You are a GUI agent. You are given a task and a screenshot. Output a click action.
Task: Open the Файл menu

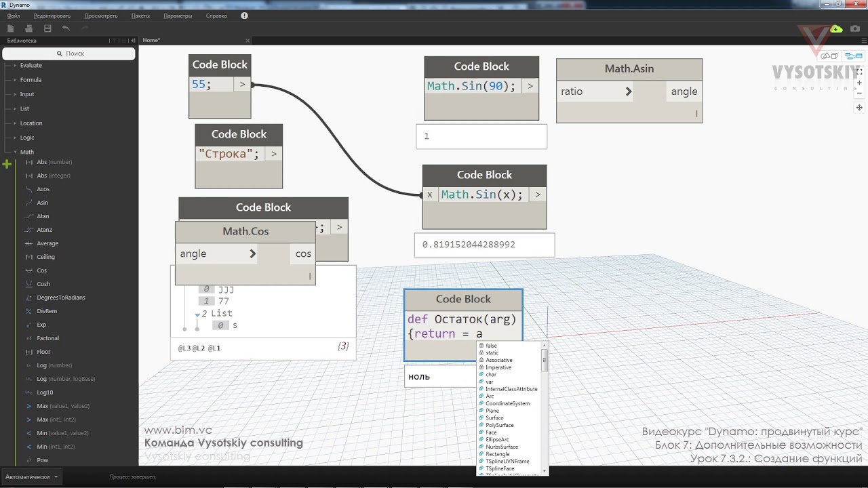[14, 16]
